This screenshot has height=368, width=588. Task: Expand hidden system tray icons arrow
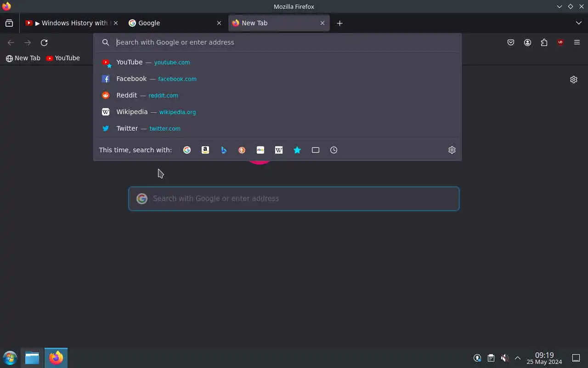[518, 358]
